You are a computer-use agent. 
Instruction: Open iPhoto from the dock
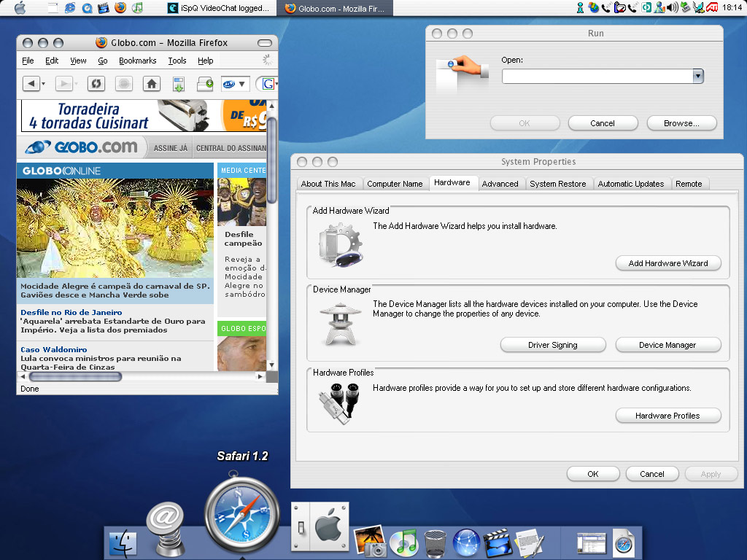coord(371,540)
